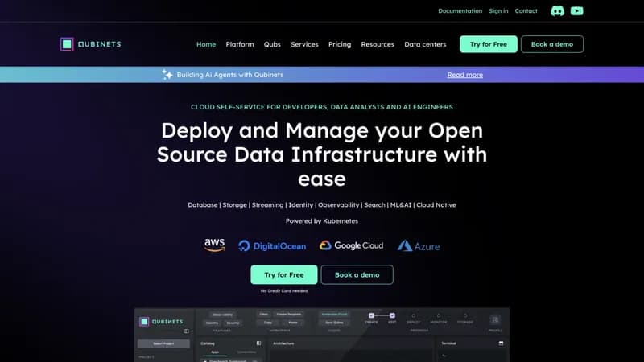This screenshot has width=644, height=362.
Task: Click the 'Powered by Kubernetes' text
Action: 321,220
